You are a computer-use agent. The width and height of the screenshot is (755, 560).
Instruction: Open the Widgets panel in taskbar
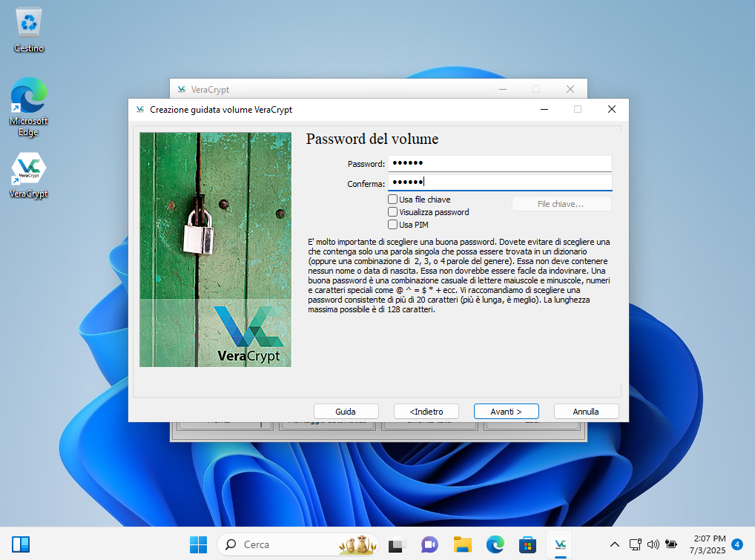(21, 544)
